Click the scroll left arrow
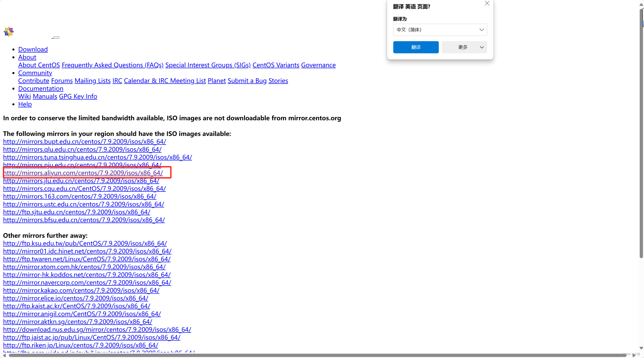This screenshot has height=358, width=644. click(x=4, y=355)
